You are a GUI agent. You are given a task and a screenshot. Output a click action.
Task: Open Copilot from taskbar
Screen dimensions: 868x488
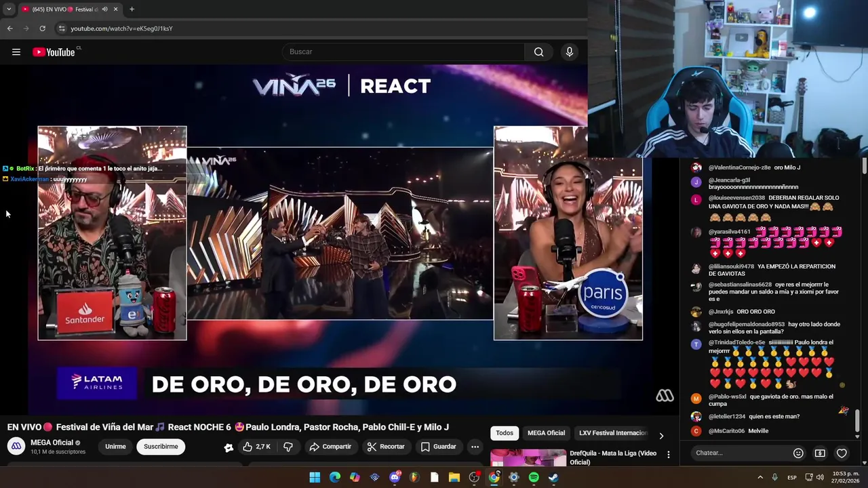point(355,477)
